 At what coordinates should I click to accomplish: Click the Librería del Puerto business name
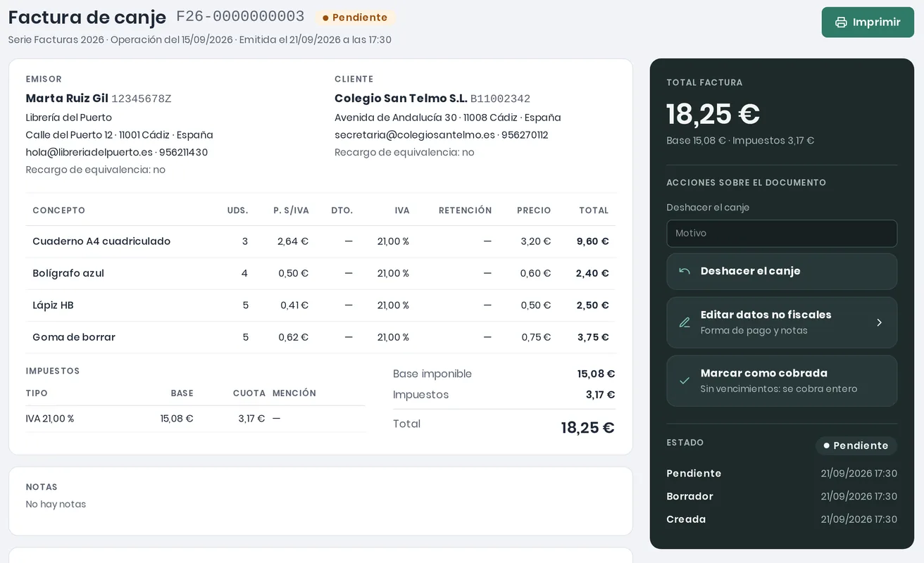point(69,118)
